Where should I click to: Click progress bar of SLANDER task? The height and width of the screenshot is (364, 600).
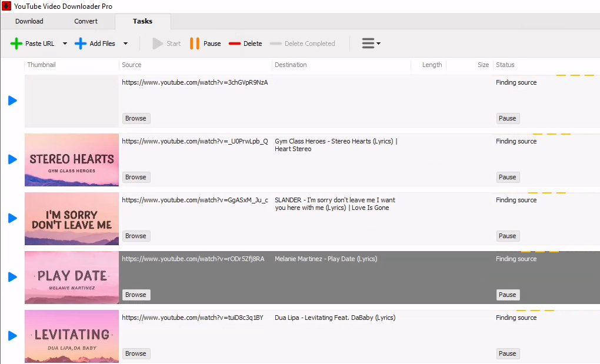pyautogui.click(x=546, y=193)
